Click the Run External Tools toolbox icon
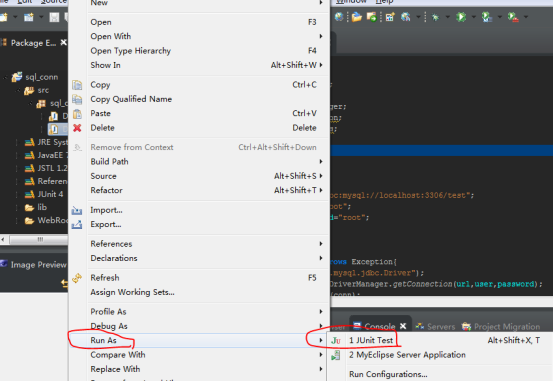This screenshot has width=554, height=381. (513, 17)
